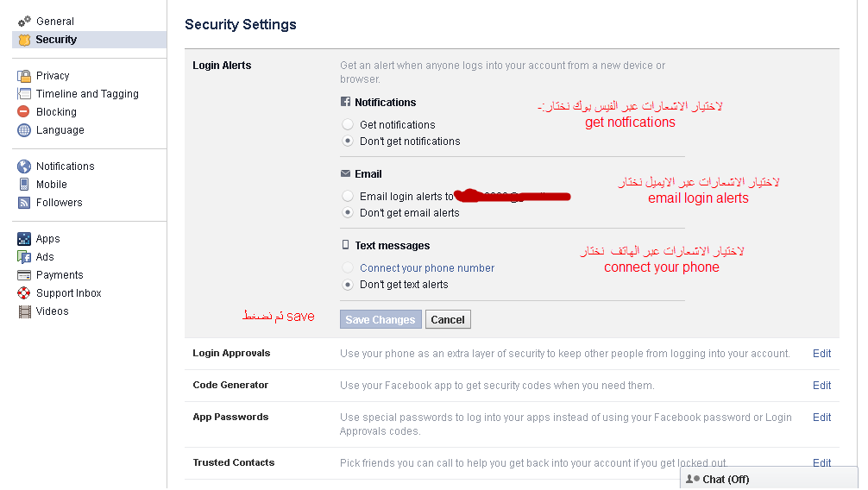The height and width of the screenshot is (490, 868).
Task: Click the Privacy padlock icon
Action: [24, 76]
